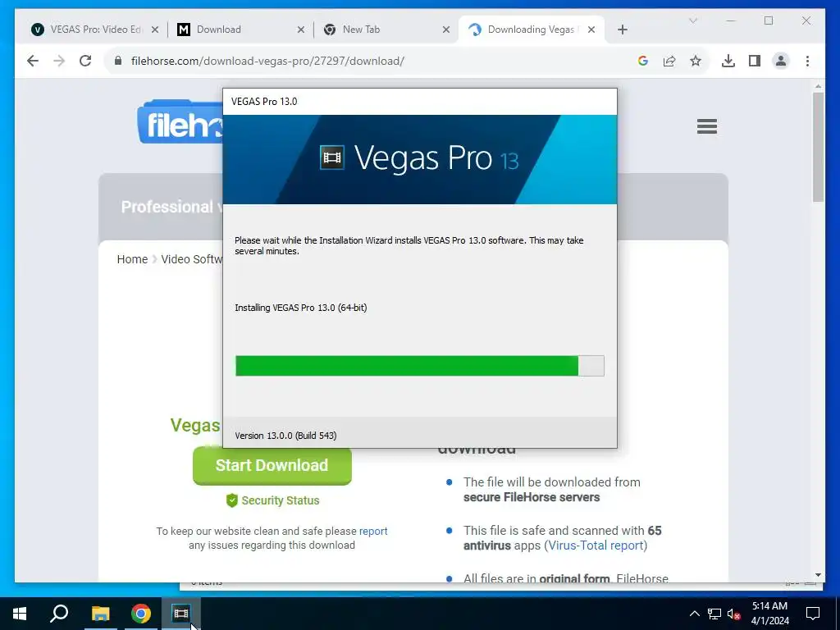Open the Chrome downloads icon
Screen dimensions: 840x630
728,61
